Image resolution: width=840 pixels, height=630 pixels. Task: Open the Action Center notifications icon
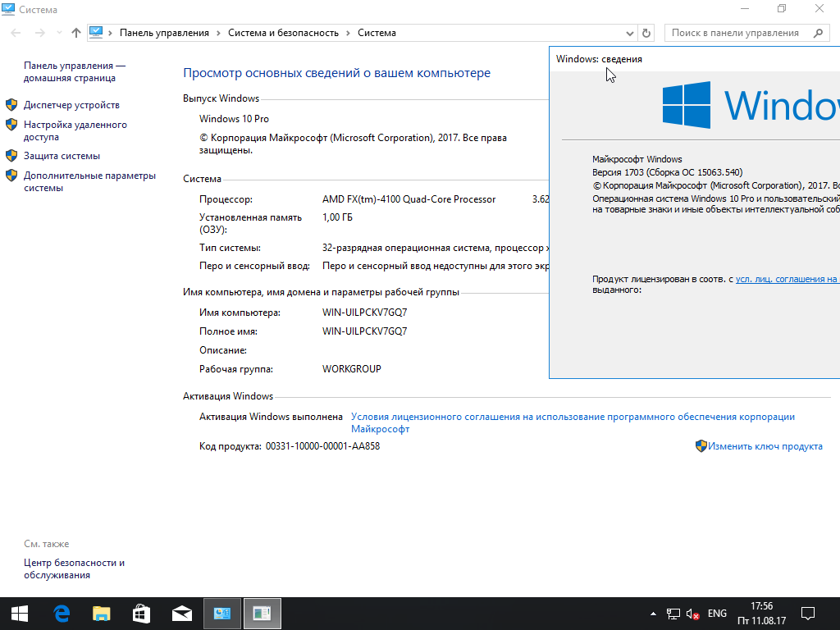click(x=807, y=614)
